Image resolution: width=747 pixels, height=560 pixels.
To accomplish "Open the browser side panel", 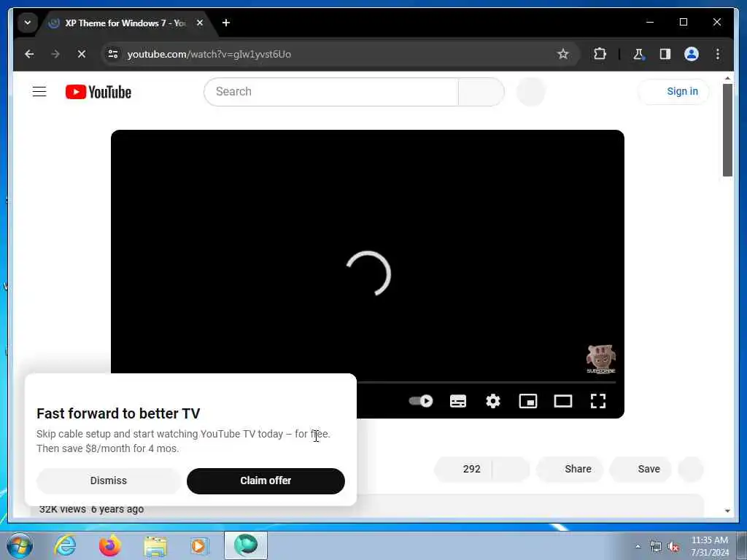I will (x=665, y=54).
